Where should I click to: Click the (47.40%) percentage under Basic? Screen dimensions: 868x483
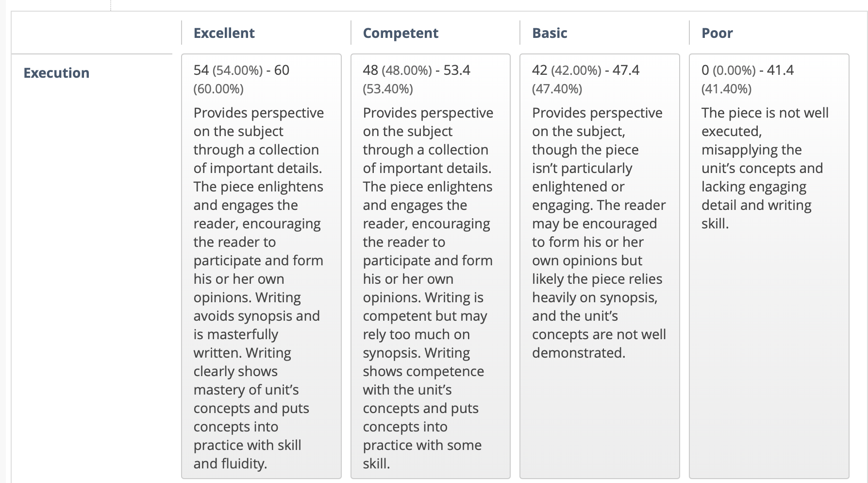click(x=557, y=89)
